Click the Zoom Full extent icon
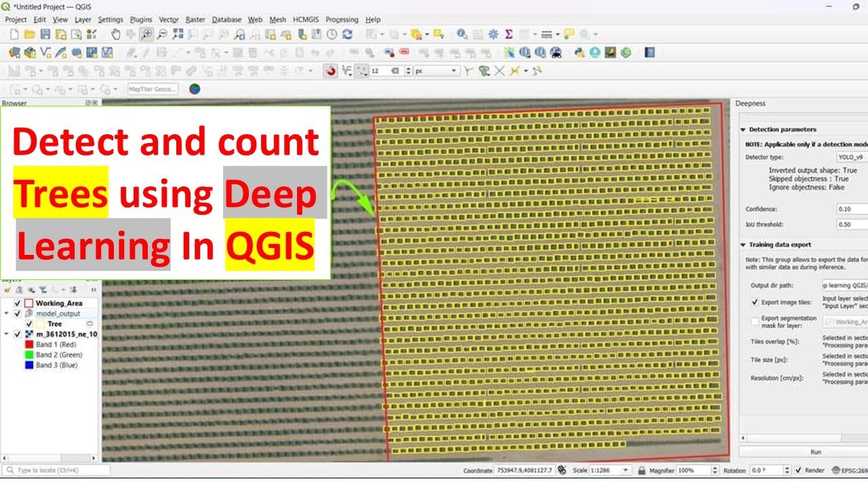 click(178, 34)
